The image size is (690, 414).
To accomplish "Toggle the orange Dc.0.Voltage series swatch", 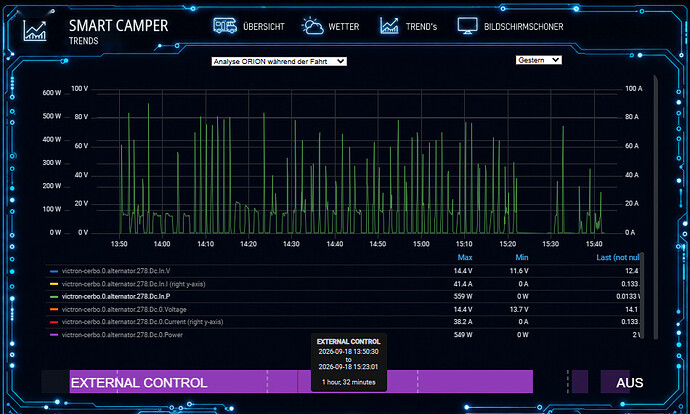I will 55,310.
